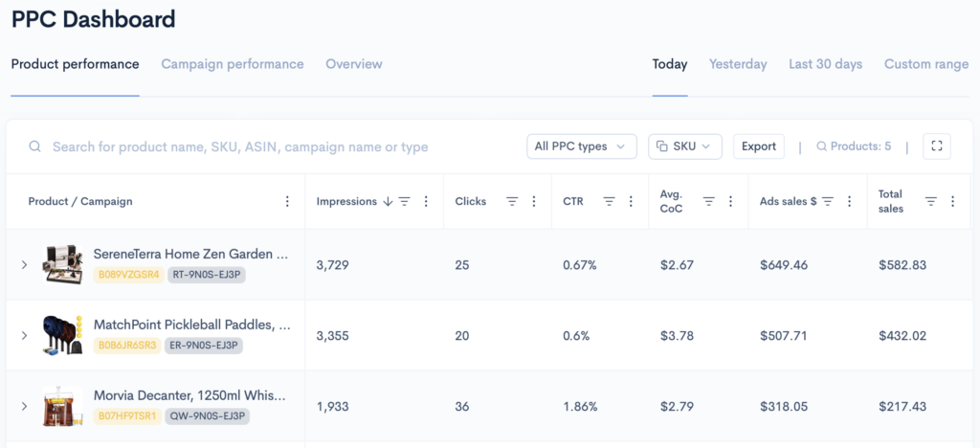Click the Morvia Decanter product thumbnail

[63, 407]
